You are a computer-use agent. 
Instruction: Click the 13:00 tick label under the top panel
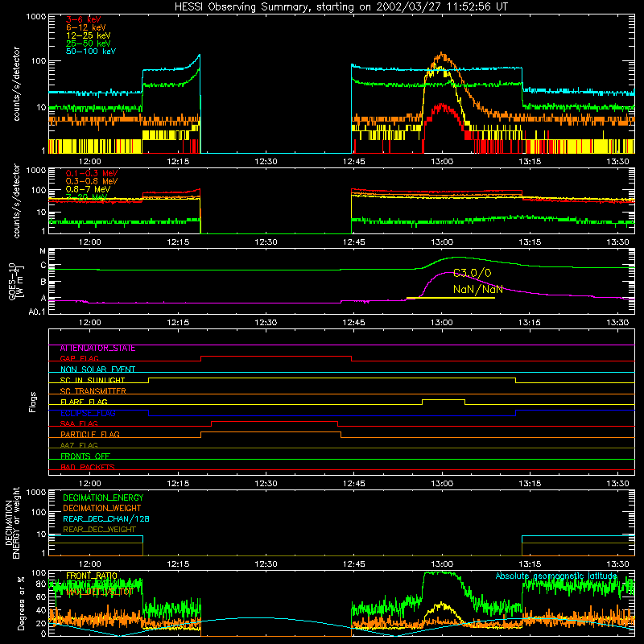point(442,162)
